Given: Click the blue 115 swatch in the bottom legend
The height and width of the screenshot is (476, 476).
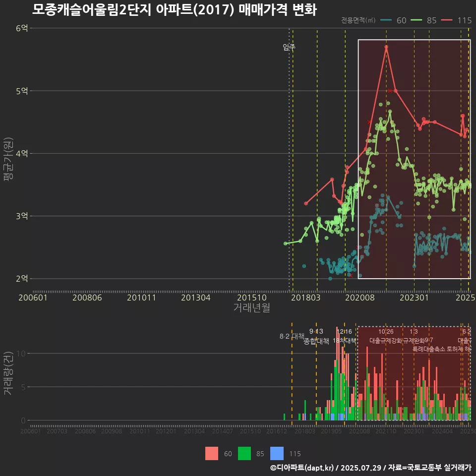Looking at the screenshot, I should pos(277,454).
